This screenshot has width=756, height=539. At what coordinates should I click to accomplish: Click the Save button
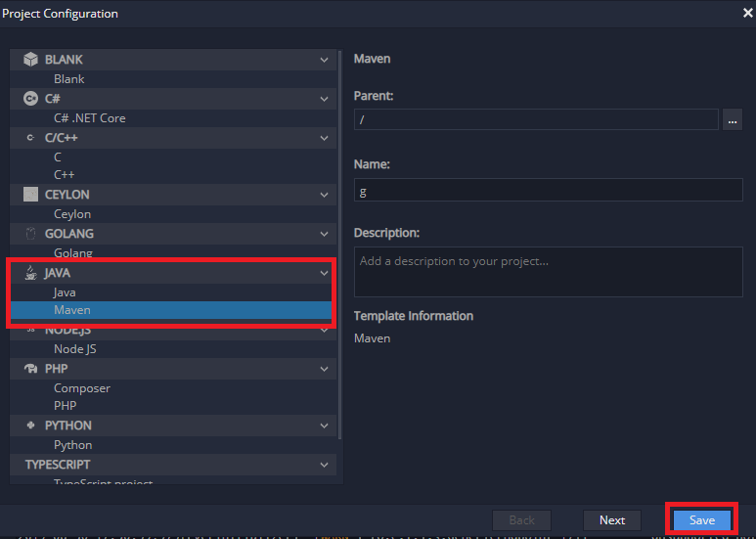(702, 520)
